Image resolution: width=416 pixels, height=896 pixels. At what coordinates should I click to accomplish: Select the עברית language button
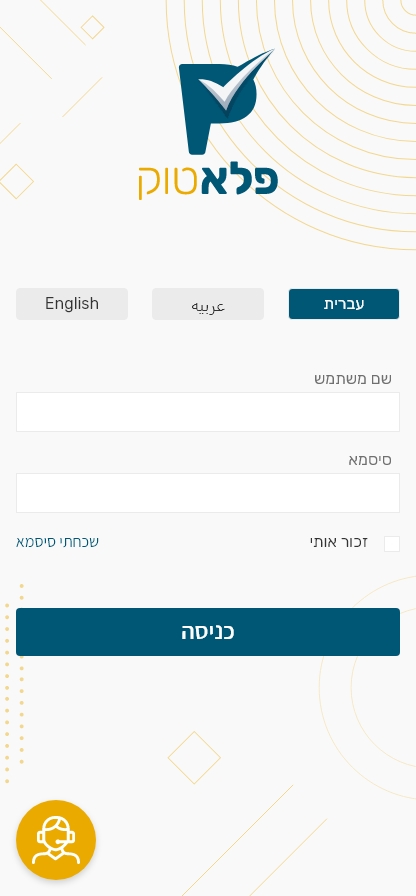tap(344, 304)
